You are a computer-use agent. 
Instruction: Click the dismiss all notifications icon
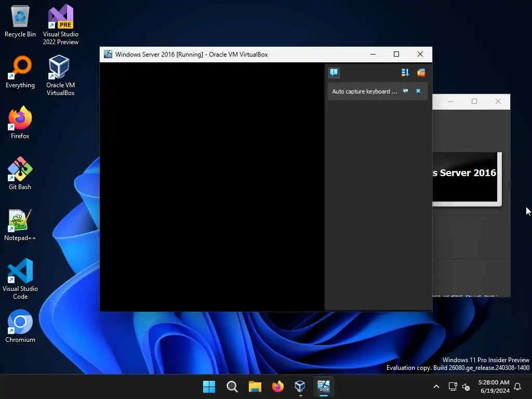421,73
